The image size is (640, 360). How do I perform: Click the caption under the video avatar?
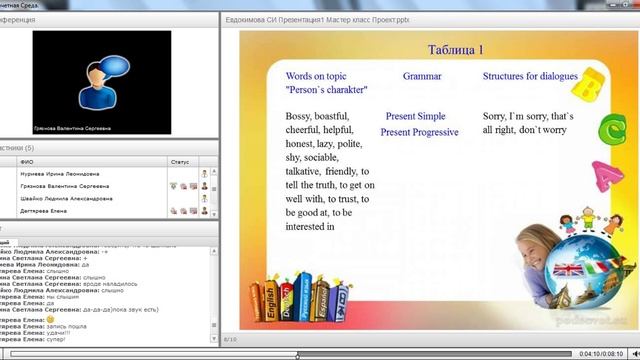[72, 128]
